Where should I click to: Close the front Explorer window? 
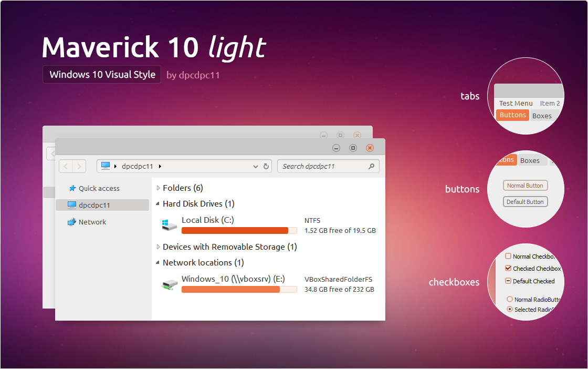[x=370, y=148]
